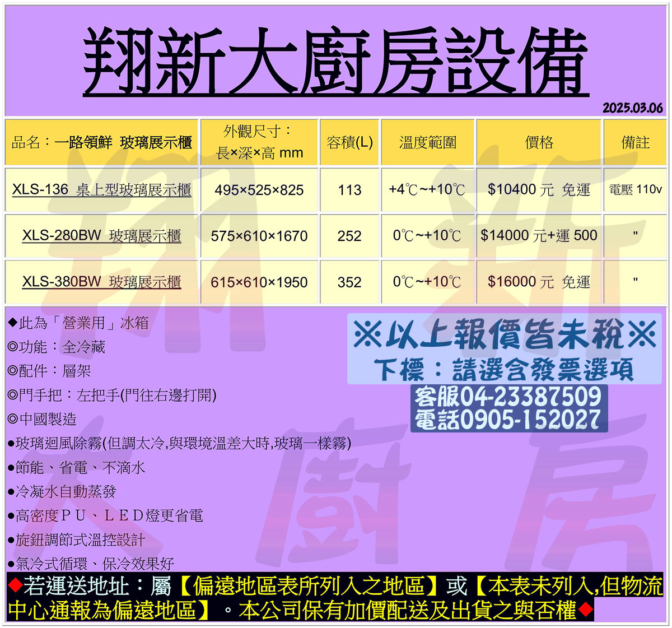
Task: Select dimensions 495×525×825
Action: point(259,190)
